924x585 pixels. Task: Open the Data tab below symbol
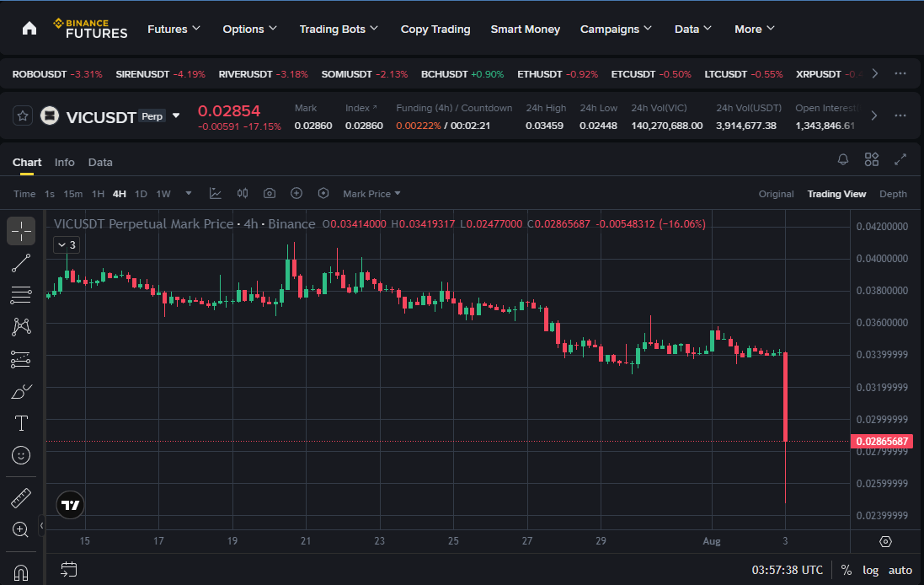[100, 162]
